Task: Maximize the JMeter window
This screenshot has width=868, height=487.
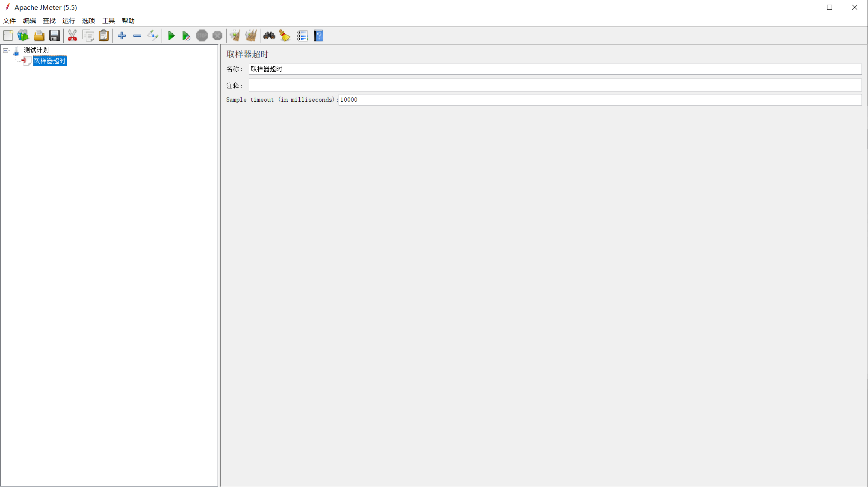Action: click(x=830, y=7)
